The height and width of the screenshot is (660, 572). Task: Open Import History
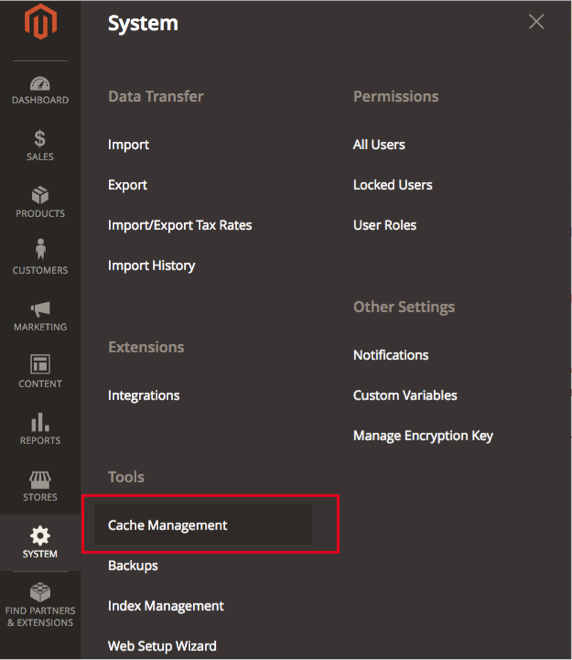152,266
